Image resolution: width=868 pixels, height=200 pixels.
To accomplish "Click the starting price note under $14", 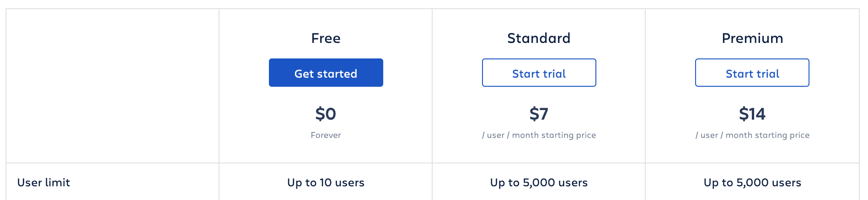I will (x=752, y=135).
